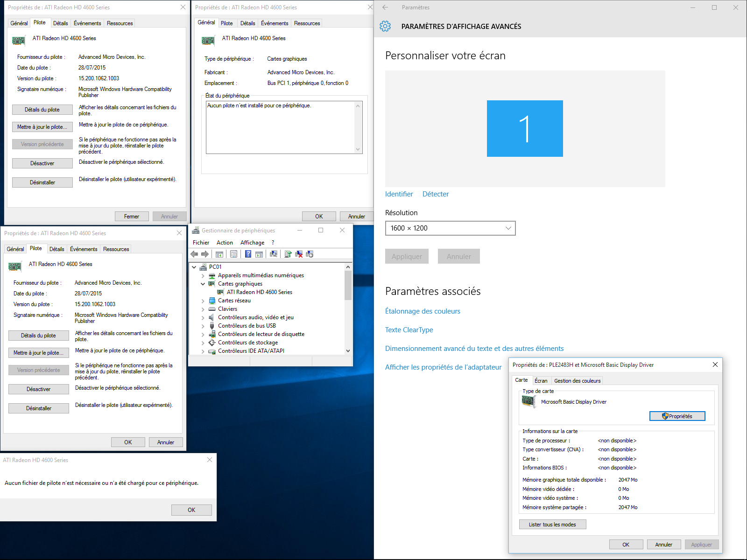Expand Contrôleurs de stockage node
The image size is (747, 560).
203,343
